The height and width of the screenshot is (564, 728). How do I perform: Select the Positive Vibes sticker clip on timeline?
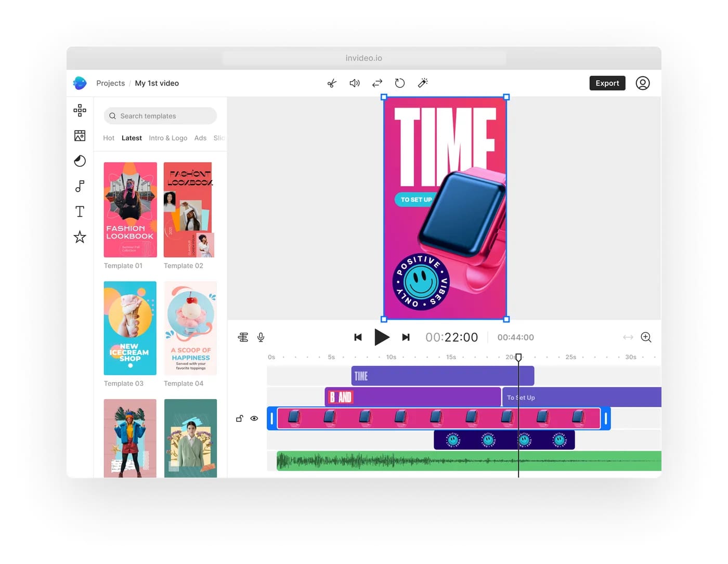point(504,440)
